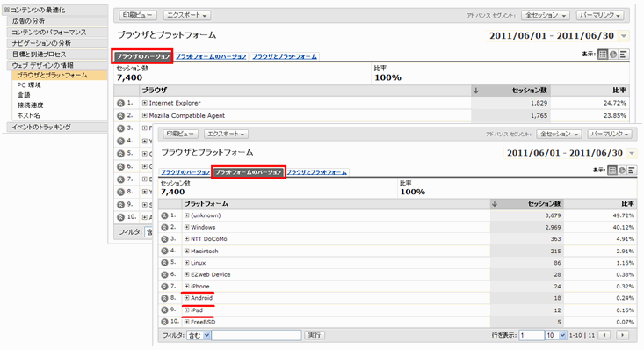This screenshot has height=350, width=644.
Task: Expand iPhone row
Action: point(187,286)
